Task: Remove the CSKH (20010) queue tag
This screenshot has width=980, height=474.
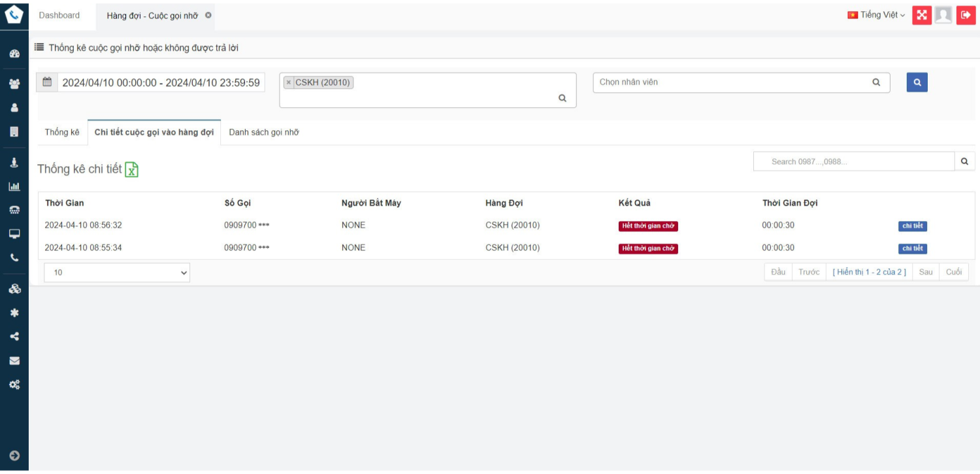Action: point(289,83)
